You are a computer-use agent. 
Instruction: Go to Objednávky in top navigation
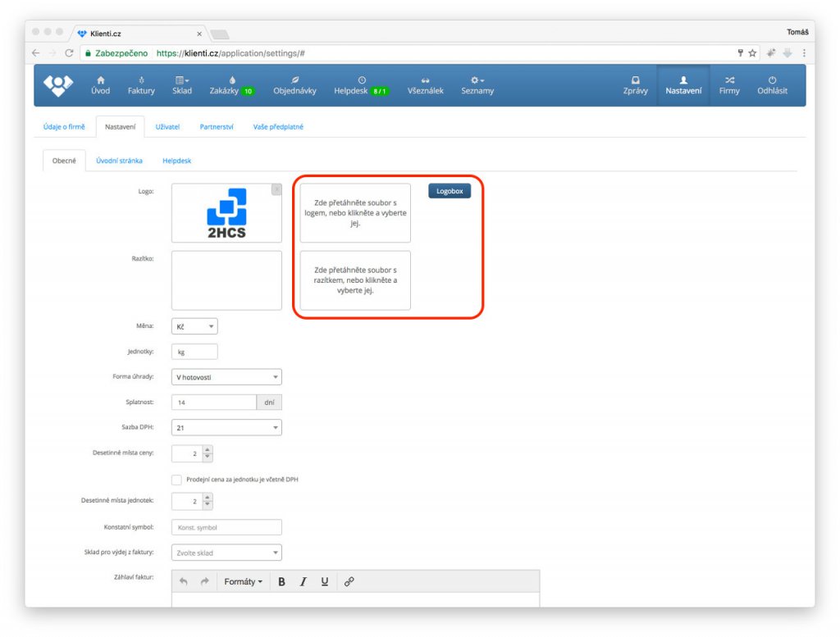pos(294,86)
